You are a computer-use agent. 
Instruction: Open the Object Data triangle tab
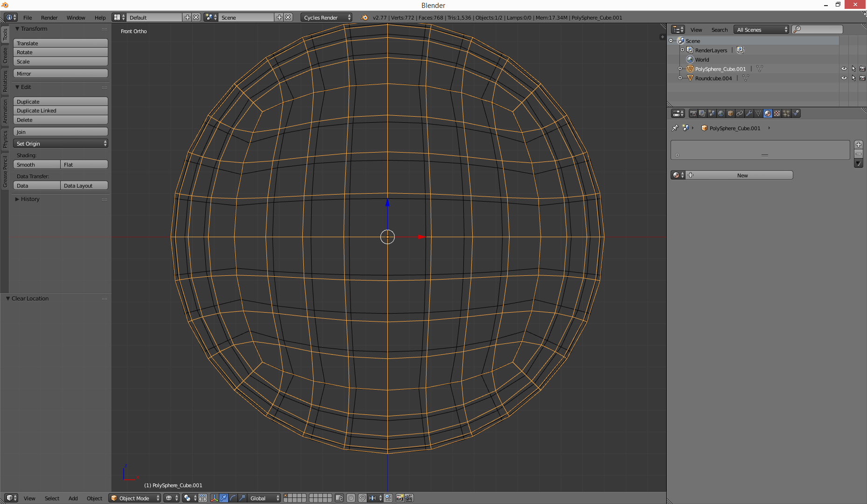pyautogui.click(x=758, y=113)
